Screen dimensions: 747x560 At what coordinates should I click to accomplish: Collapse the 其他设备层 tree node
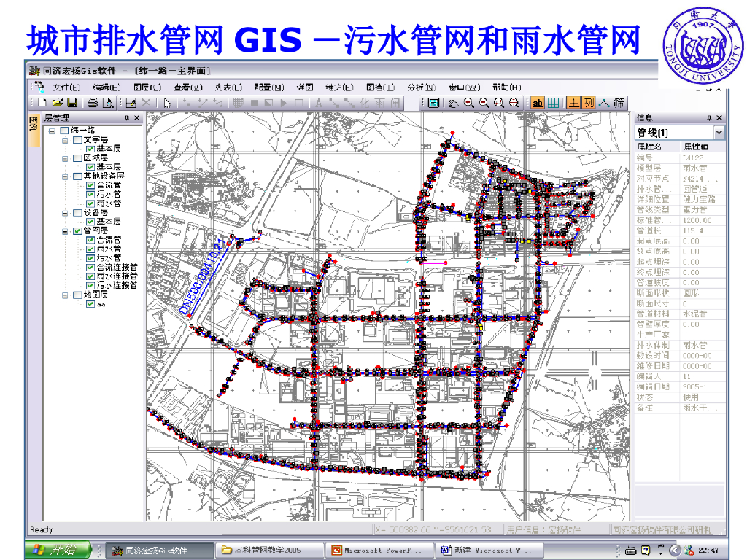pyautogui.click(x=65, y=176)
